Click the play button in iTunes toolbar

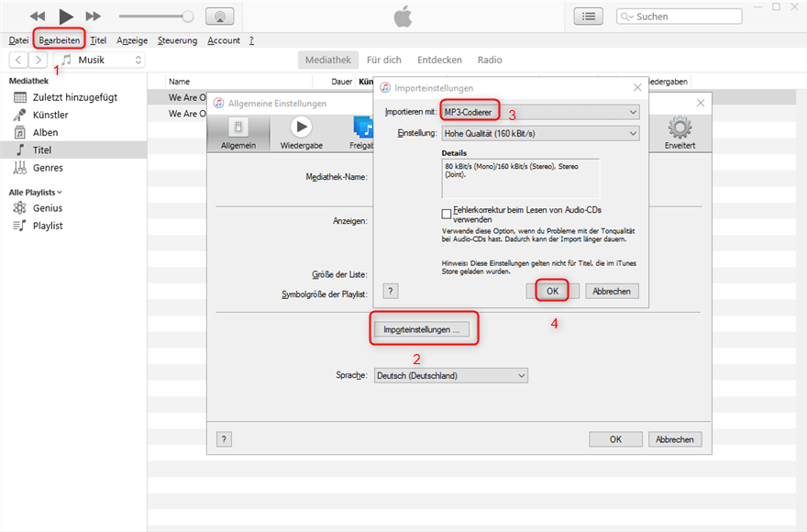click(x=65, y=17)
